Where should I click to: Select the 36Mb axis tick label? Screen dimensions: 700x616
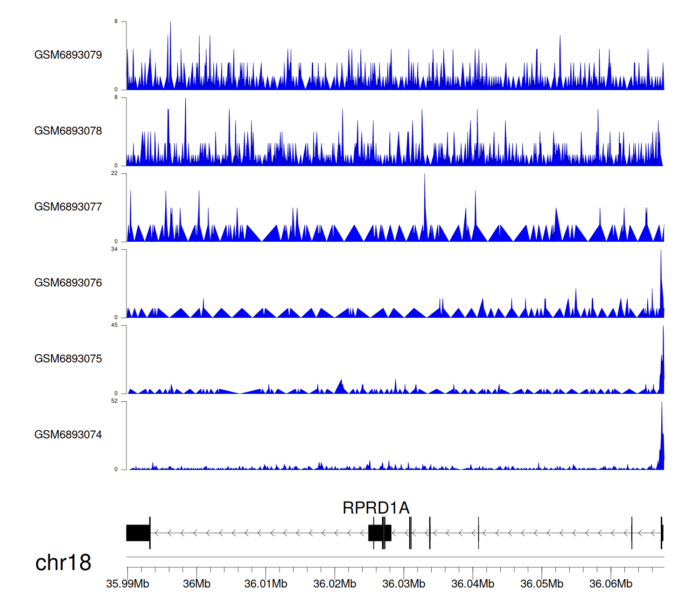point(196,584)
